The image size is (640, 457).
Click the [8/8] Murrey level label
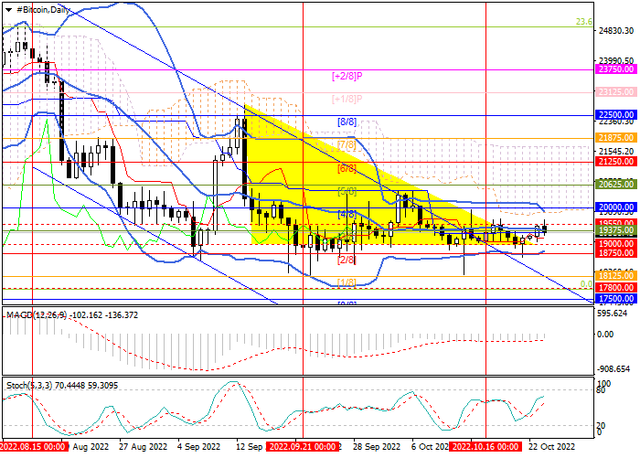(347, 122)
